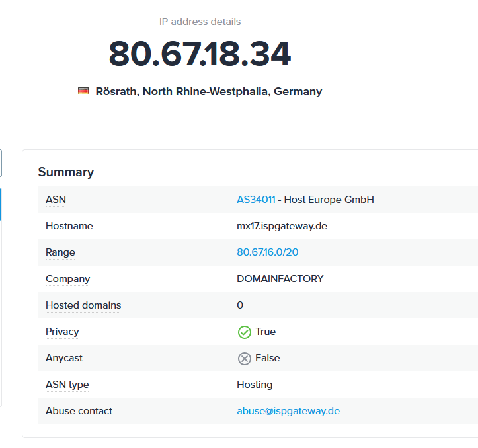Click the company value DOMAINFACTORY
478x448 pixels.
tap(280, 279)
